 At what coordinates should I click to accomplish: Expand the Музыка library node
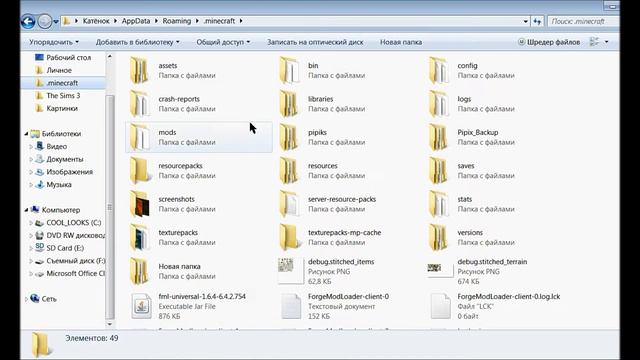coord(31,184)
